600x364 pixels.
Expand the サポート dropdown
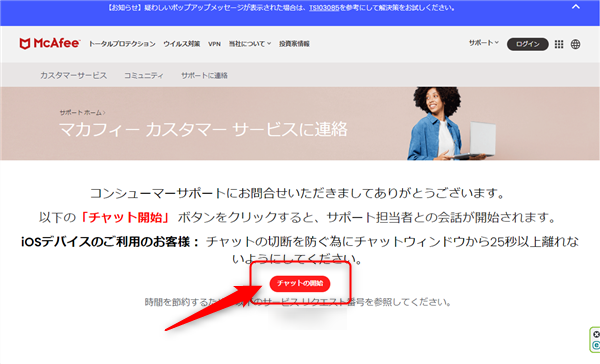coord(484,43)
